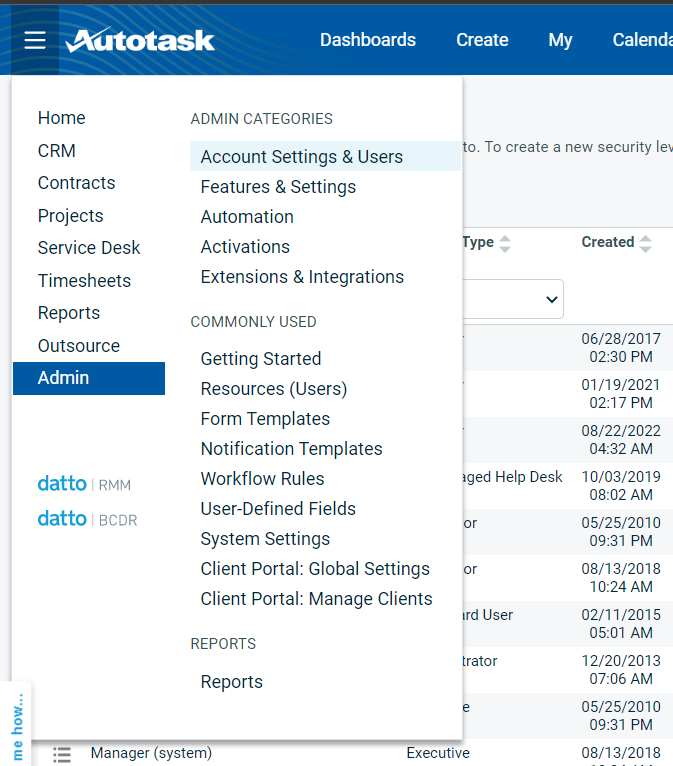
Task: Open the Calendar menu
Action: tap(643, 40)
